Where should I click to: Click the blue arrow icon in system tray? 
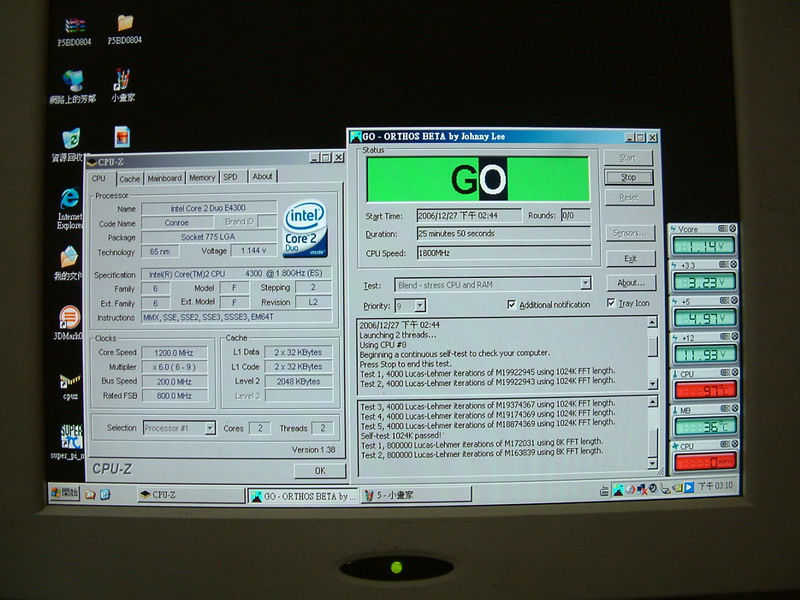click(x=689, y=487)
